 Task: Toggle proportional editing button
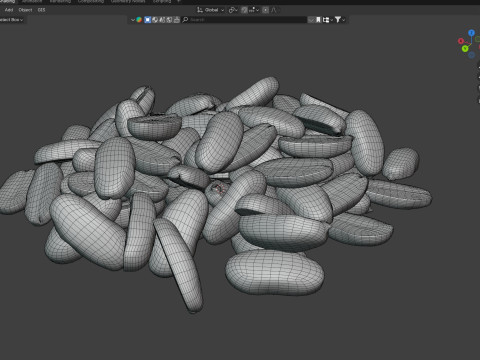coord(265,10)
